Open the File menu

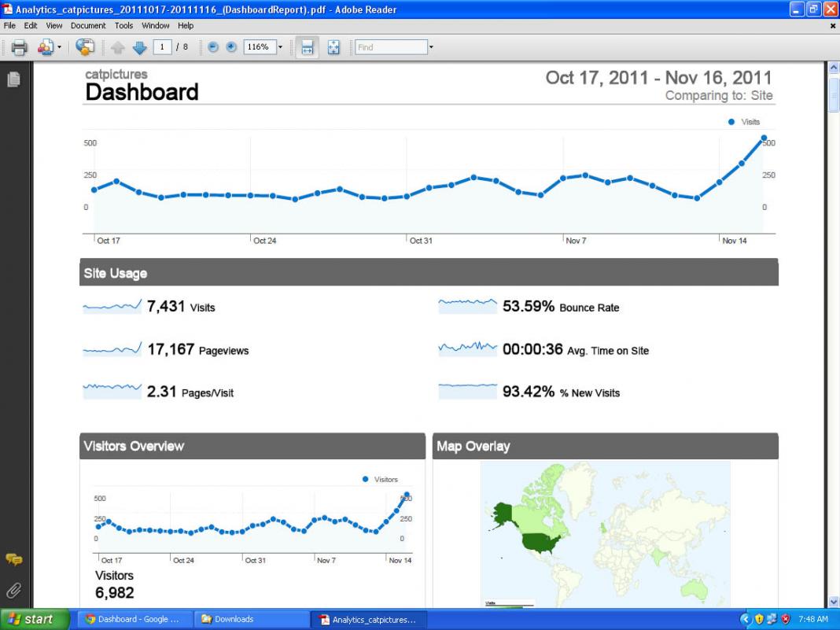pyautogui.click(x=9, y=26)
